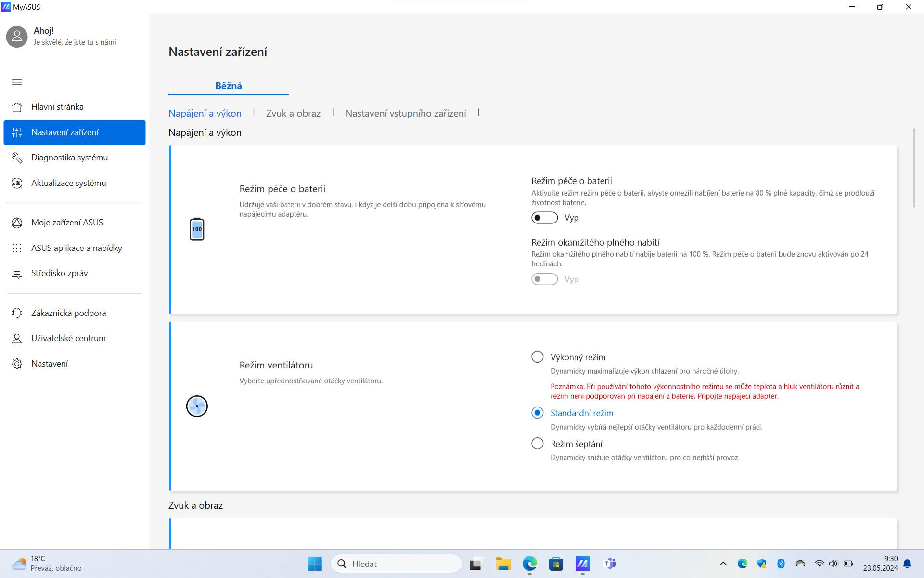The height and width of the screenshot is (578, 924).
Task: Click the volume speaker tray icon
Action: point(834,564)
